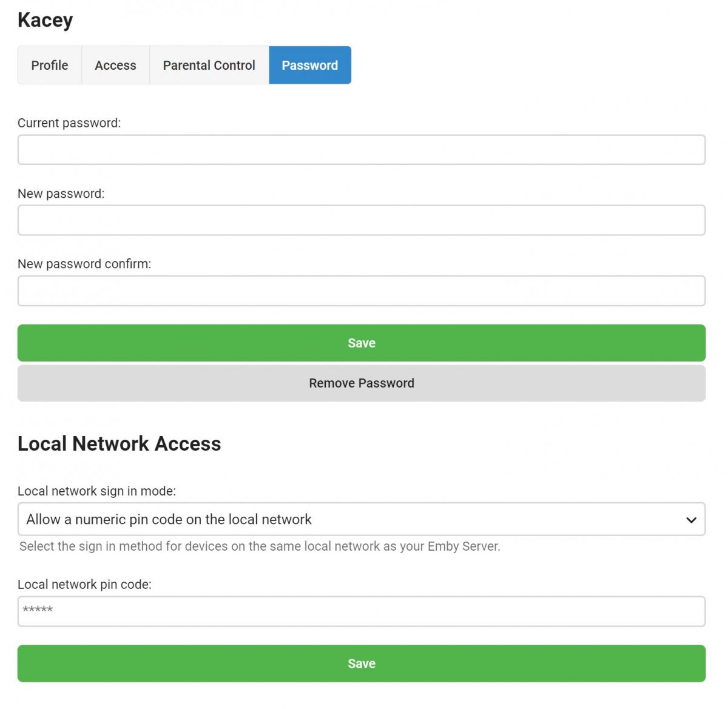Select the Password tab
Viewport: 728px width, 709px height.
[x=309, y=66]
